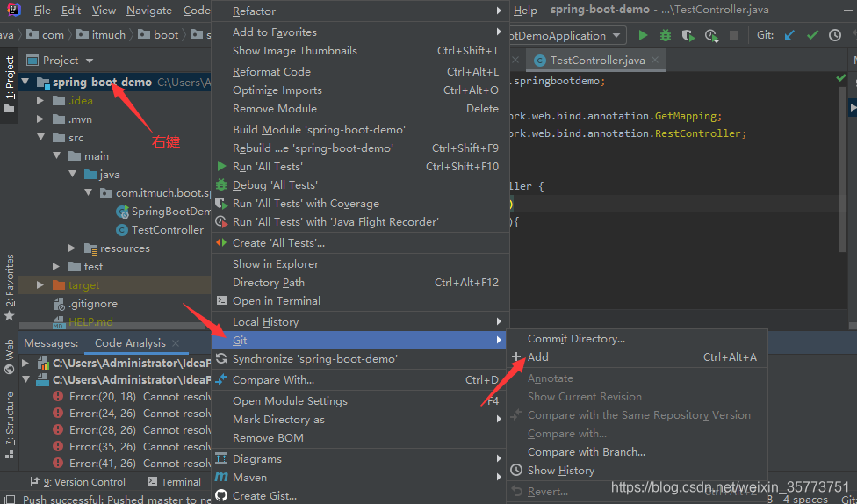Open the Project view dropdown arrow
Viewport: 857px width, 504px height.
(x=90, y=61)
